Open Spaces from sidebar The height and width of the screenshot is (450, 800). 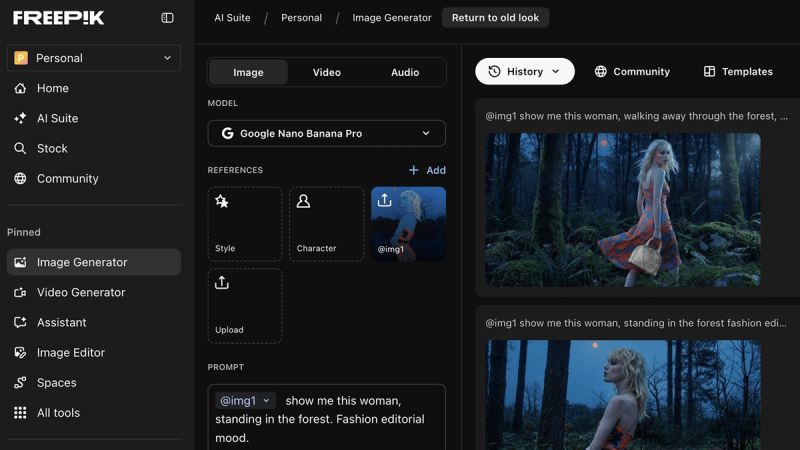pyautogui.click(x=56, y=383)
